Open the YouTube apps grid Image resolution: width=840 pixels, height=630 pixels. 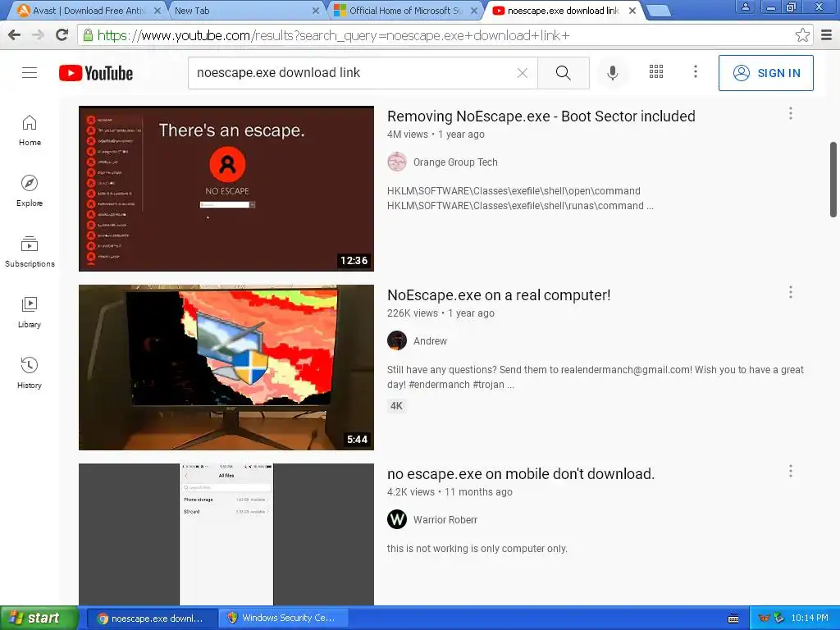pos(656,72)
